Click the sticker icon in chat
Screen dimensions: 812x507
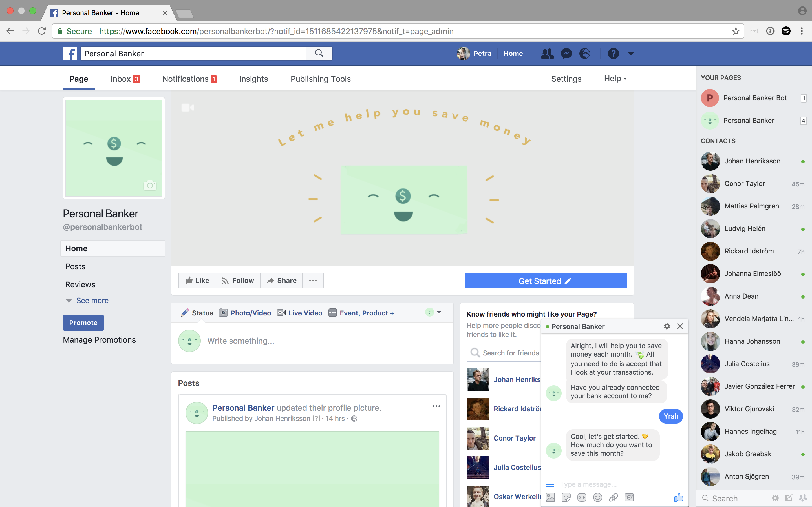[x=566, y=497]
